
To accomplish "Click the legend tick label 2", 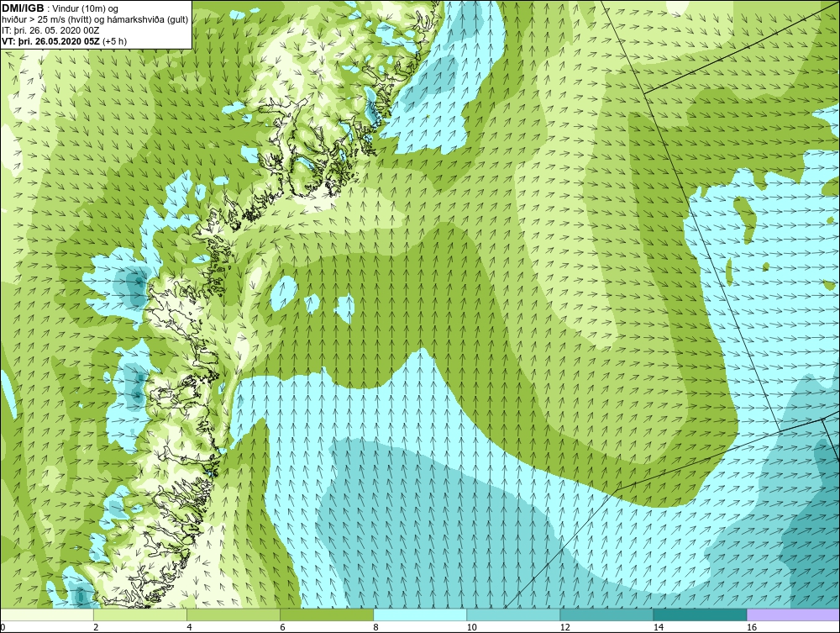I will pyautogui.click(x=96, y=627).
